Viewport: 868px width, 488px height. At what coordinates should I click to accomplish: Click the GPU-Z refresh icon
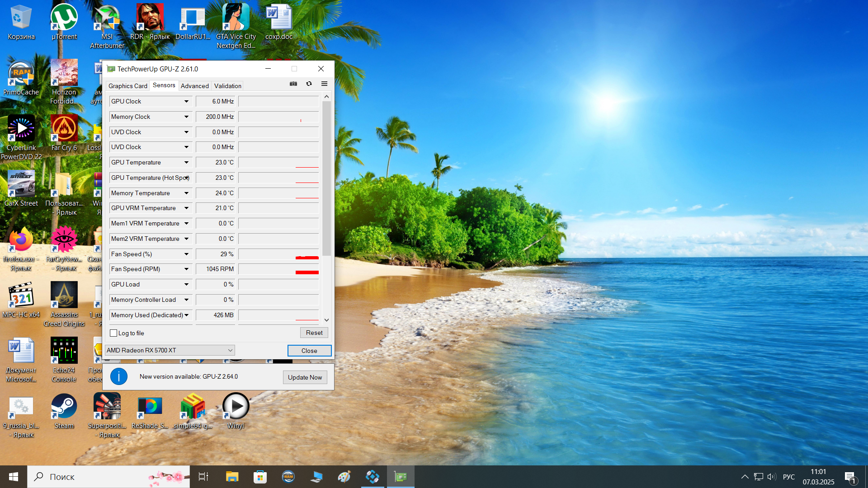(x=309, y=84)
